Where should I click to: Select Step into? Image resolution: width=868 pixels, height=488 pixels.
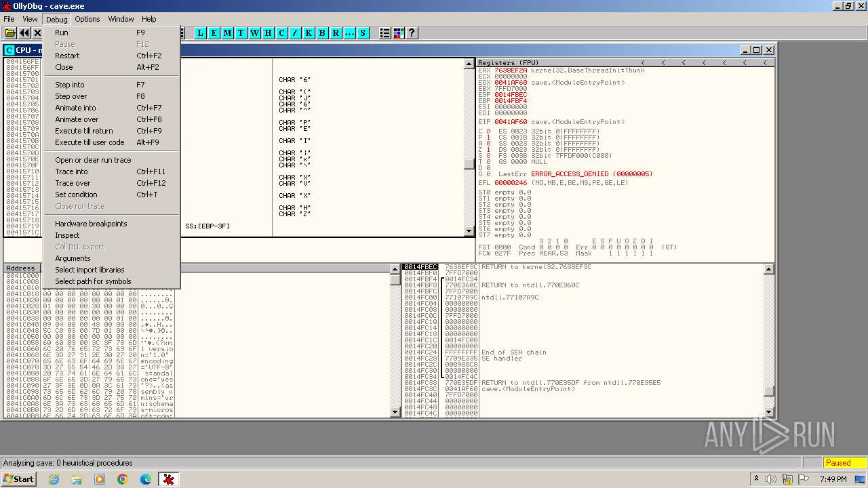(x=111, y=85)
